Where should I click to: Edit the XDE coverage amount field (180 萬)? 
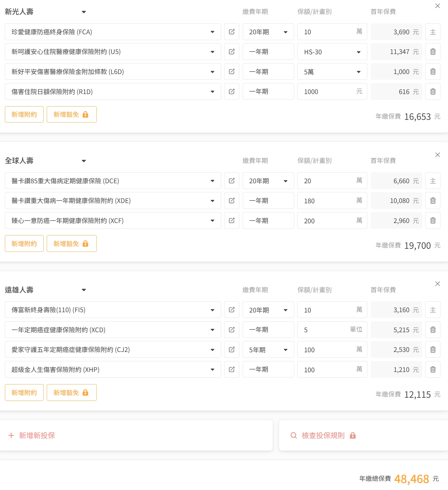click(332, 201)
